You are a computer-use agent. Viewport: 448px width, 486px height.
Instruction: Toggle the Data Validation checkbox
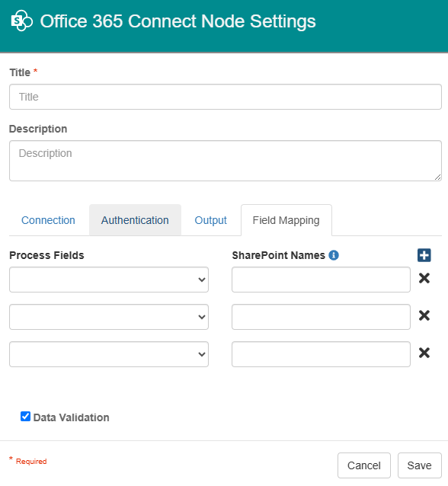tap(25, 416)
